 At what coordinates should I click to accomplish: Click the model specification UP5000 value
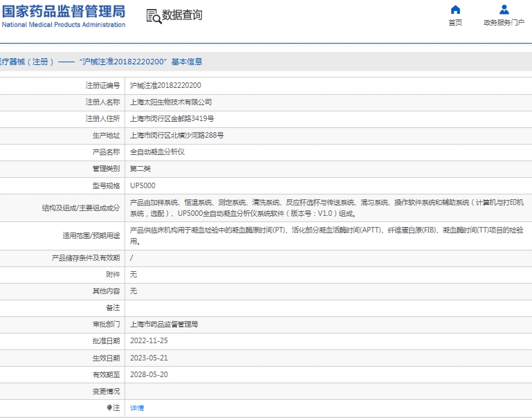(143, 185)
